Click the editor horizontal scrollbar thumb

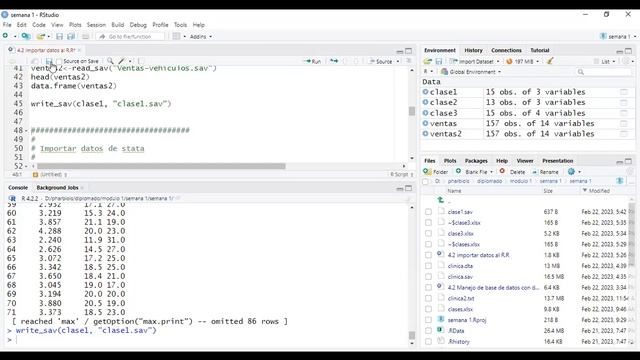pyautogui.click(x=161, y=166)
